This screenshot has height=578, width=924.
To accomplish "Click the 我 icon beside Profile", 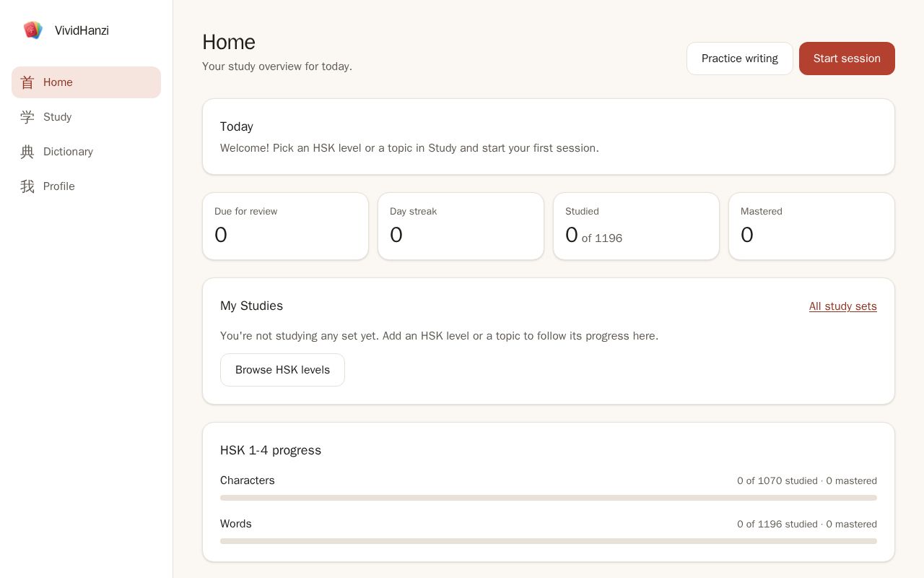I will pos(27,186).
